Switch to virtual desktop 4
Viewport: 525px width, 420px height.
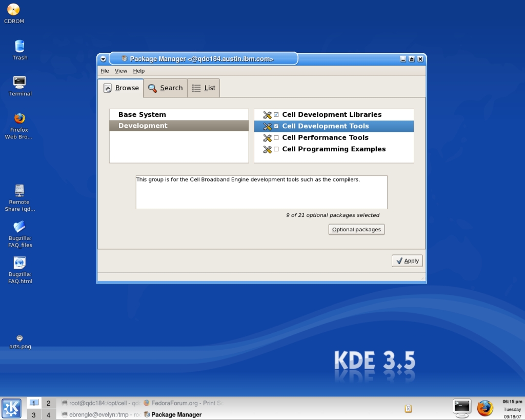[x=49, y=415]
